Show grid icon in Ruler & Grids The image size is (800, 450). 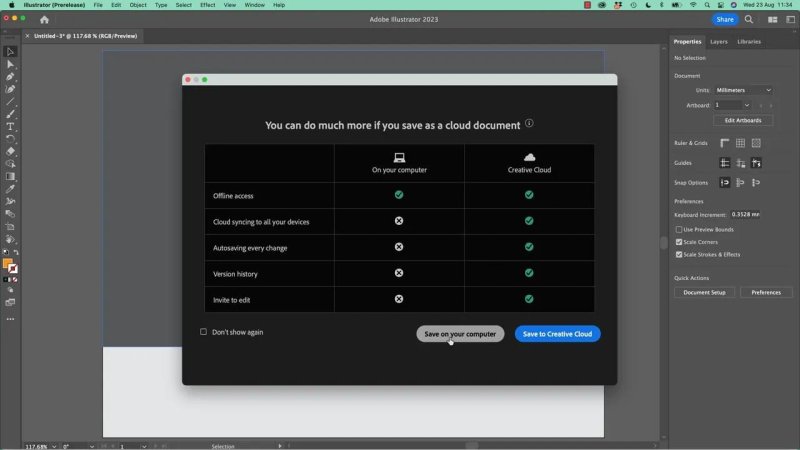(740, 143)
